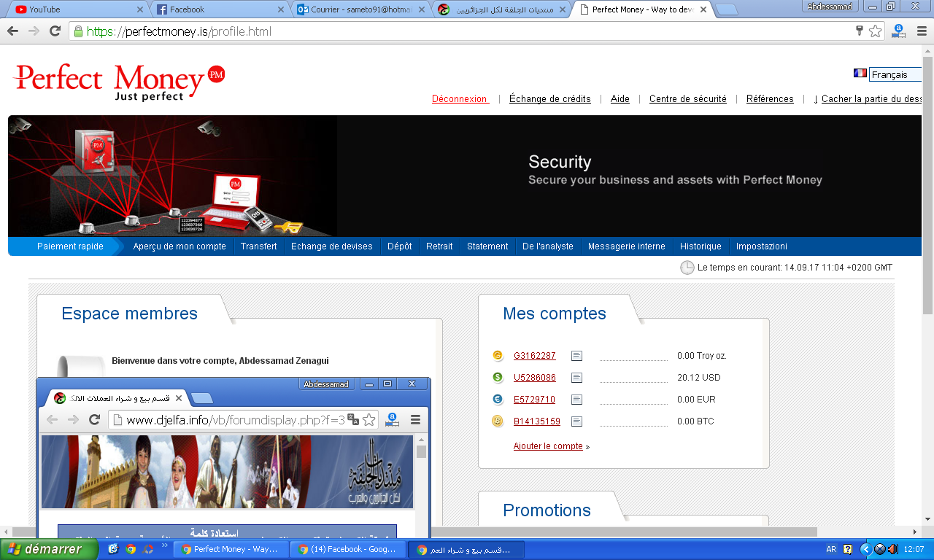Click the démarrer Start button

pos(49,549)
